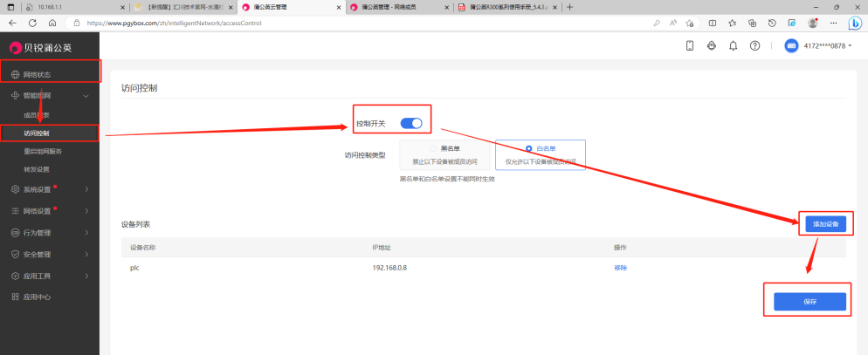868x355 pixels.
Task: Click the 设备名称 column header
Action: click(142, 247)
